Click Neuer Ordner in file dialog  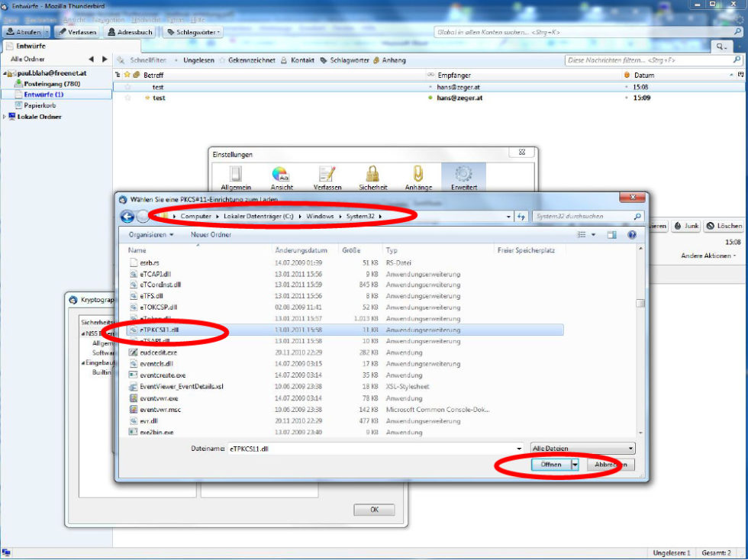tap(211, 235)
